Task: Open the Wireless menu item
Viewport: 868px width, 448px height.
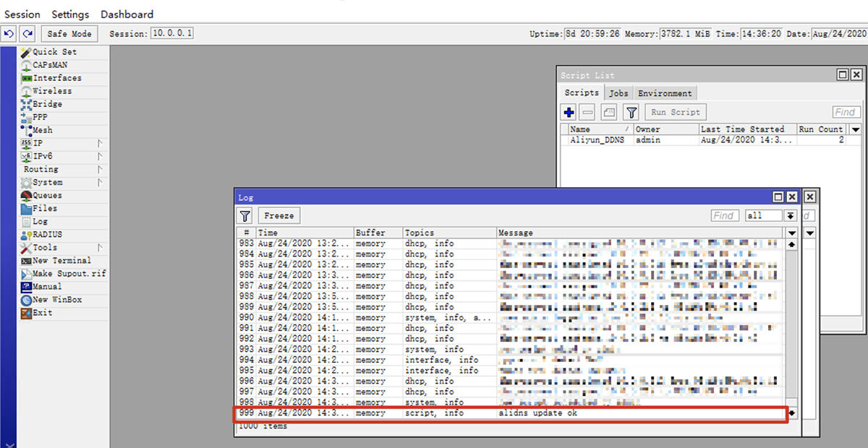Action: [52, 91]
